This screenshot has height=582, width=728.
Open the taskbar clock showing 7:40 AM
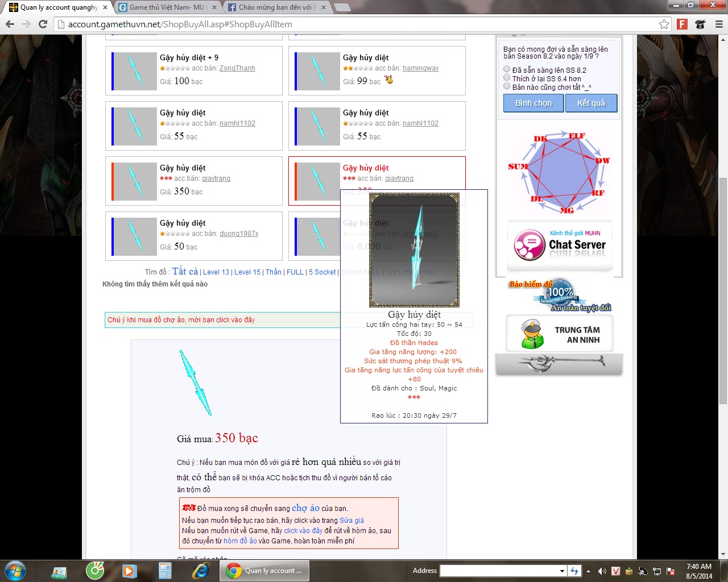[699, 571]
